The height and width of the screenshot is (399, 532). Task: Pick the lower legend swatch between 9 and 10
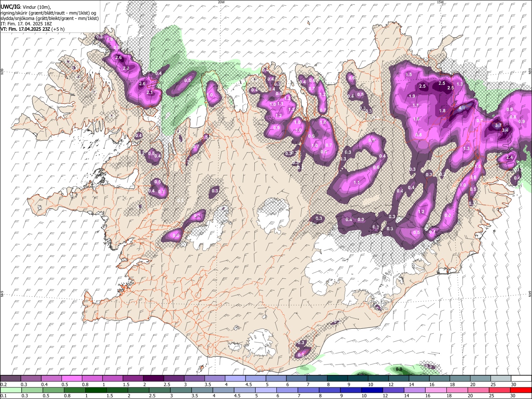351,390
